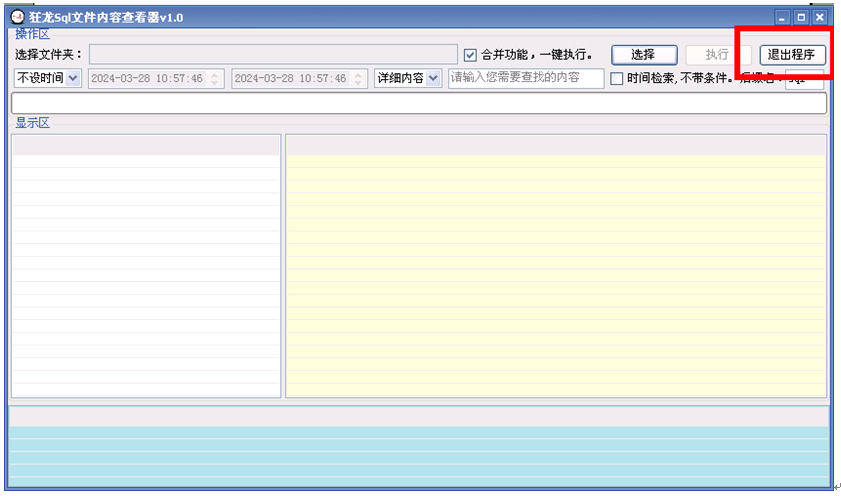Enable the 时间检索,不带条件 checkbox
Viewport: 841px width, 496px height.
[x=617, y=78]
